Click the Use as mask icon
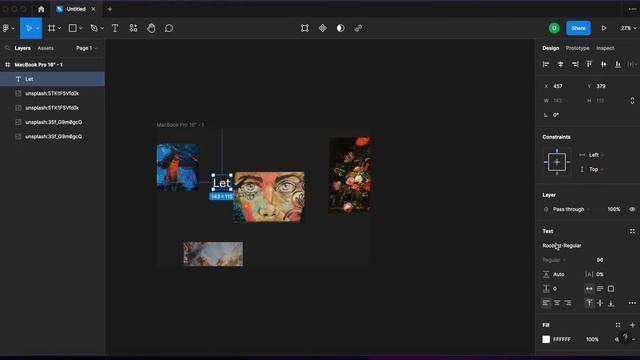The width and height of the screenshot is (640, 360). coord(340,28)
